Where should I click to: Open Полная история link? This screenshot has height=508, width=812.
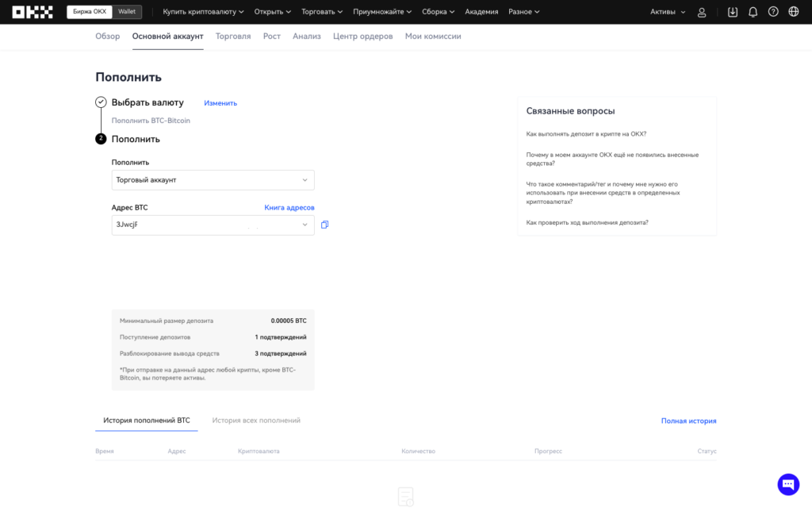point(688,421)
